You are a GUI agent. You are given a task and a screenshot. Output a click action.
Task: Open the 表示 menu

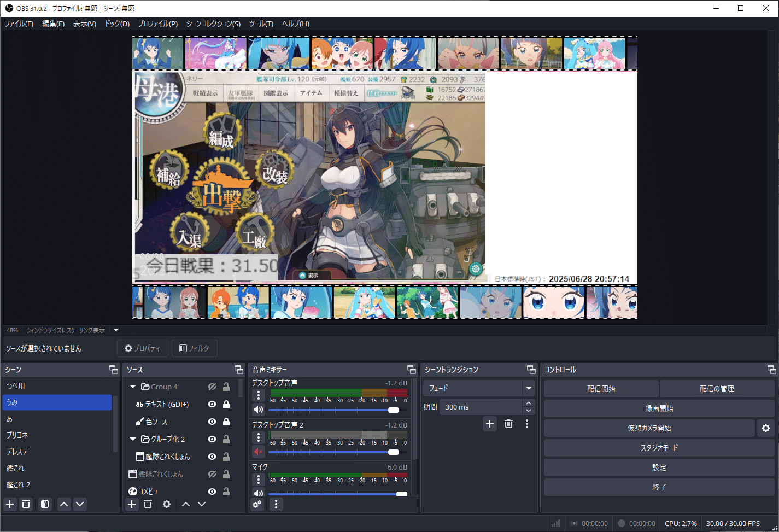click(85, 24)
